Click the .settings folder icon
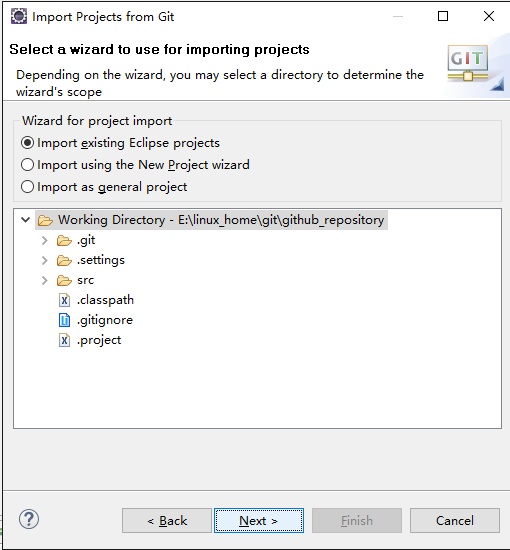The image size is (510, 550). tap(64, 261)
